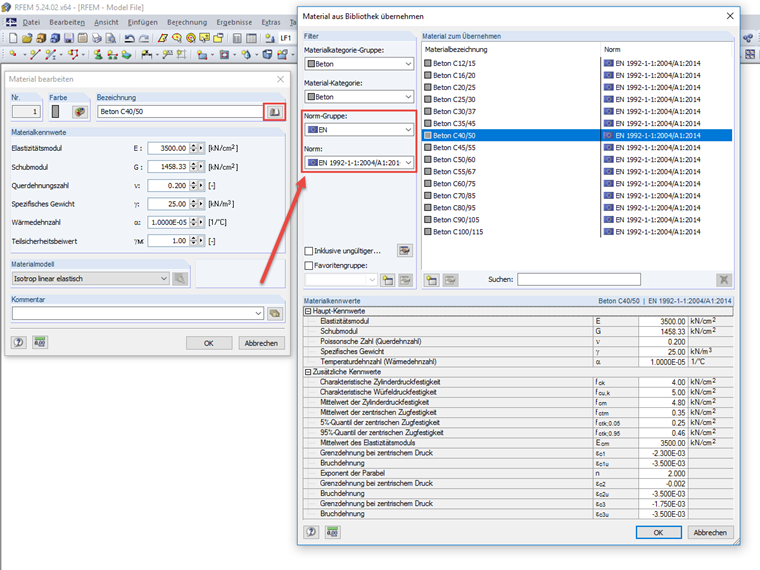This screenshot has height=570, width=760.
Task: Click the Farbe color swatch
Action: [x=55, y=111]
